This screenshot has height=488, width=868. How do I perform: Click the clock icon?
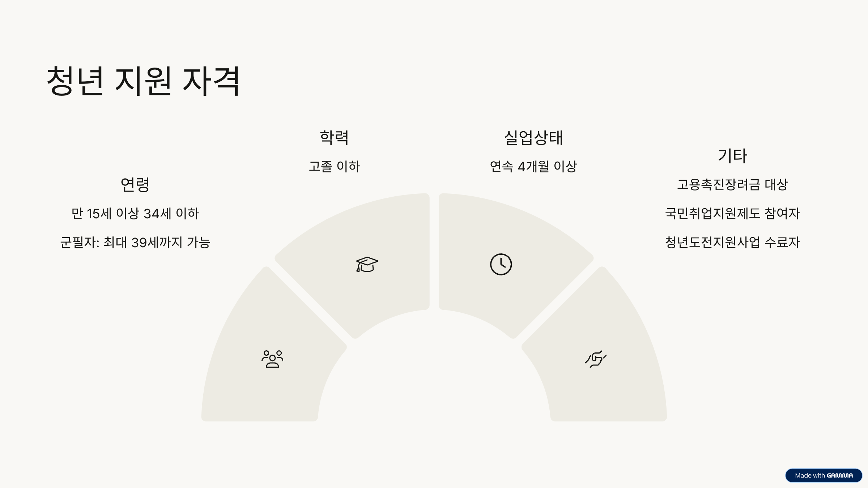point(501,264)
